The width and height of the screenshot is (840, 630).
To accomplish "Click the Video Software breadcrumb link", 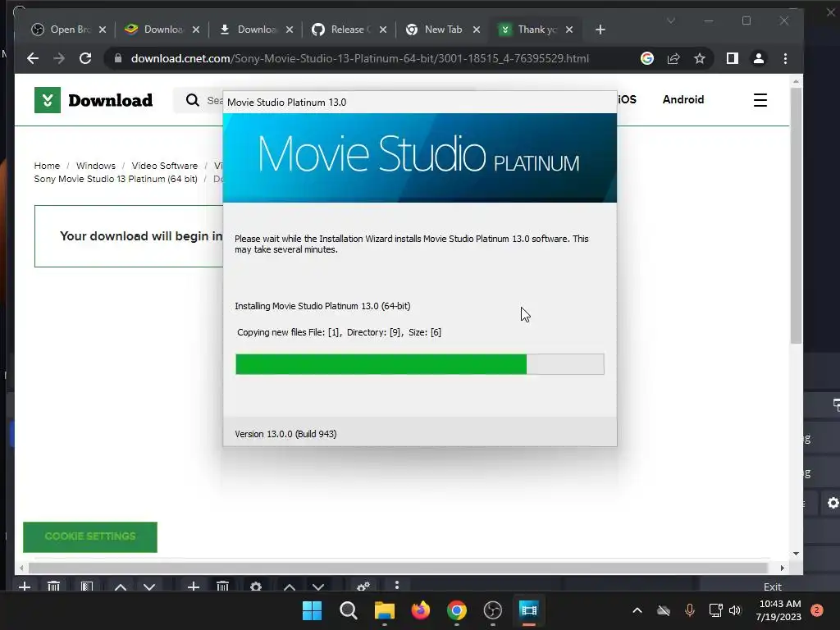I will tap(164, 166).
